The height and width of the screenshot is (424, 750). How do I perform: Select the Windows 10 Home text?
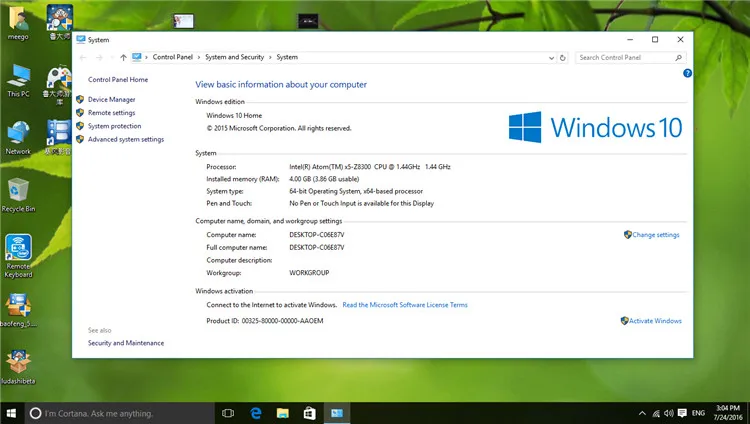click(x=234, y=115)
